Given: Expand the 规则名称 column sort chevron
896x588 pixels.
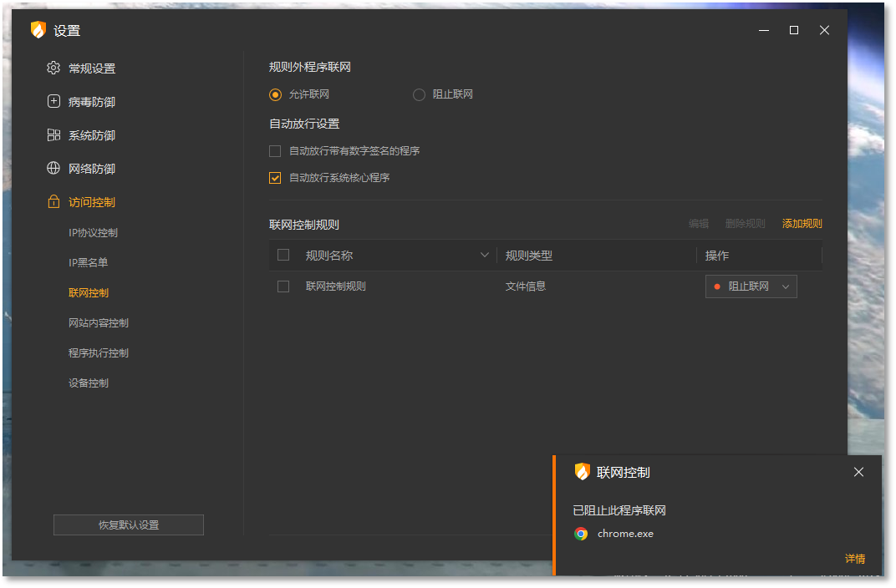Looking at the screenshot, I should [x=485, y=256].
